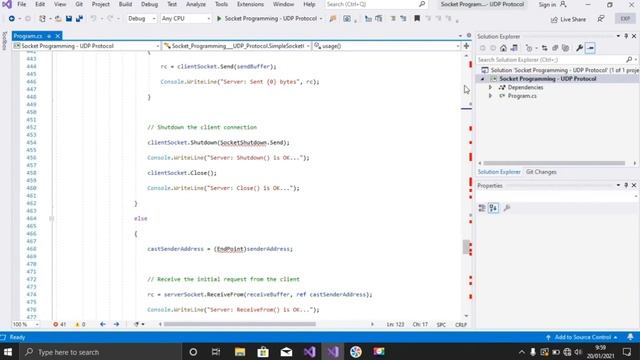Toggle auto-hide pin on Solution Explorer
This screenshot has height=360, width=640.
click(x=626, y=36)
